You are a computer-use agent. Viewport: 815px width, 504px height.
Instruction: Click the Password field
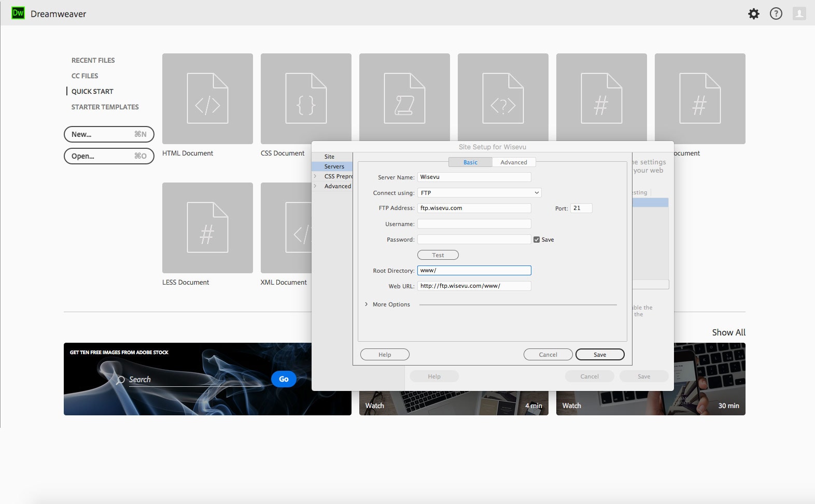coord(474,240)
